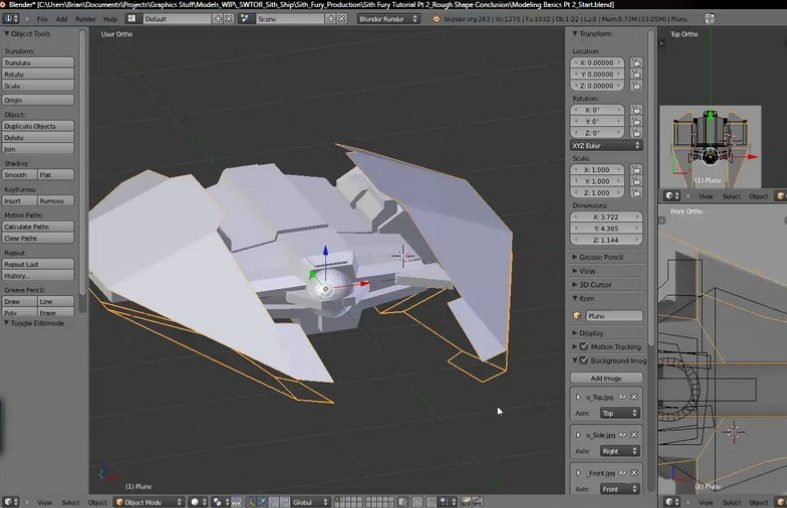Click the Smooth shading button

[20, 175]
